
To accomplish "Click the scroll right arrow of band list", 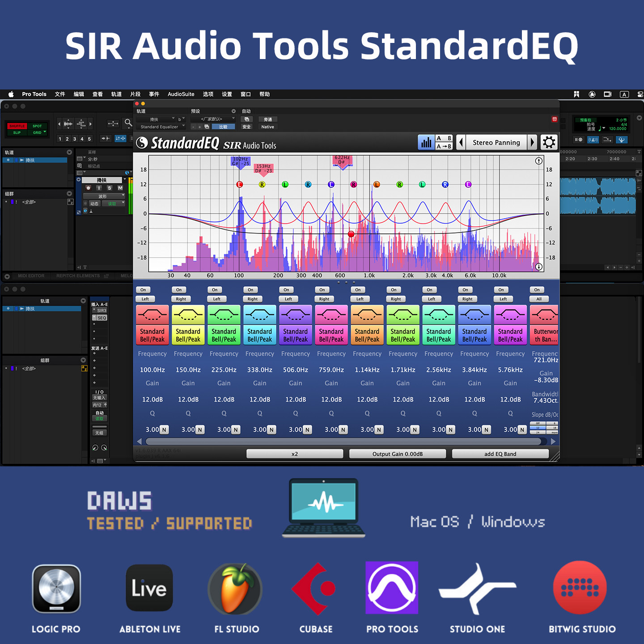I will tap(553, 441).
